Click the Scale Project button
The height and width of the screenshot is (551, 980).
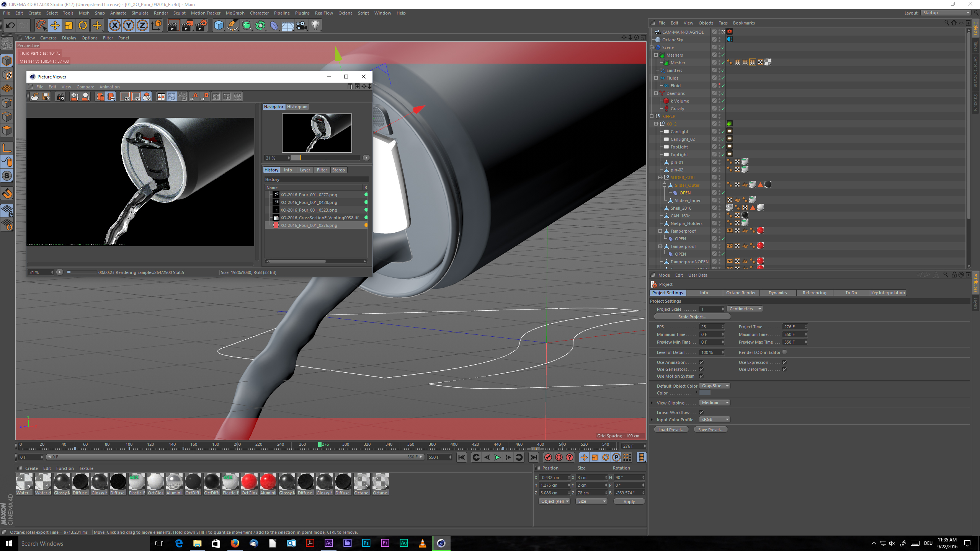692,317
